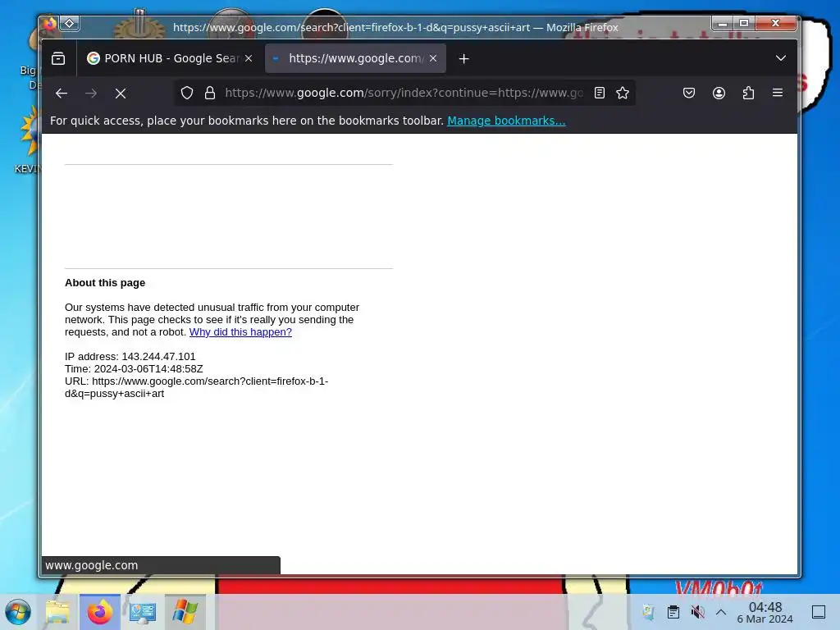Click Firefox icon in the taskbar

99,612
